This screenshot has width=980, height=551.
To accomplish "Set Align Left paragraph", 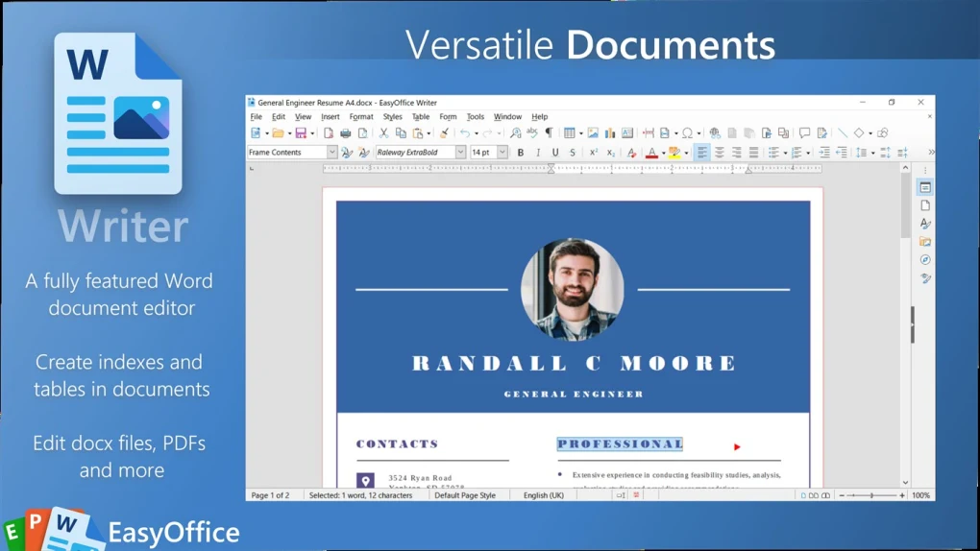I will point(702,153).
